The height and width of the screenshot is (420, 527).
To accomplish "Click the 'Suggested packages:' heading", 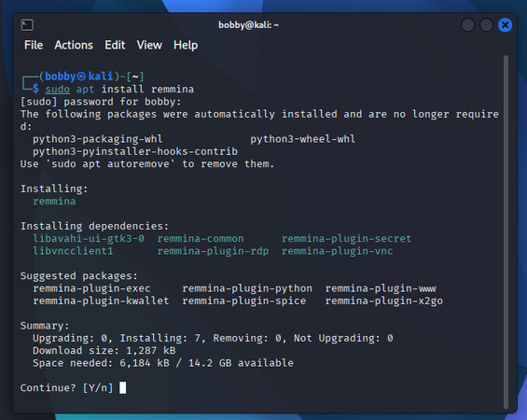I will coord(79,275).
